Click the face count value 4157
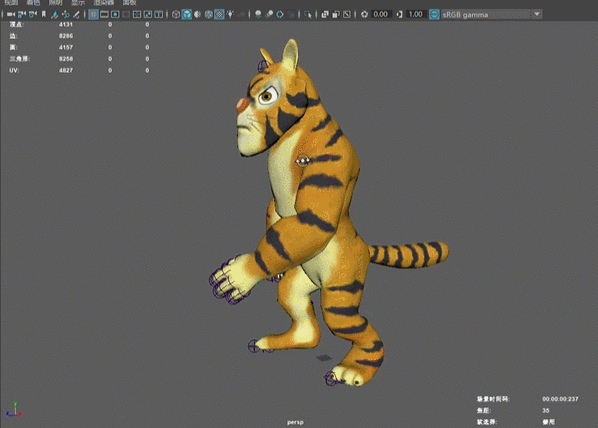 (66, 47)
